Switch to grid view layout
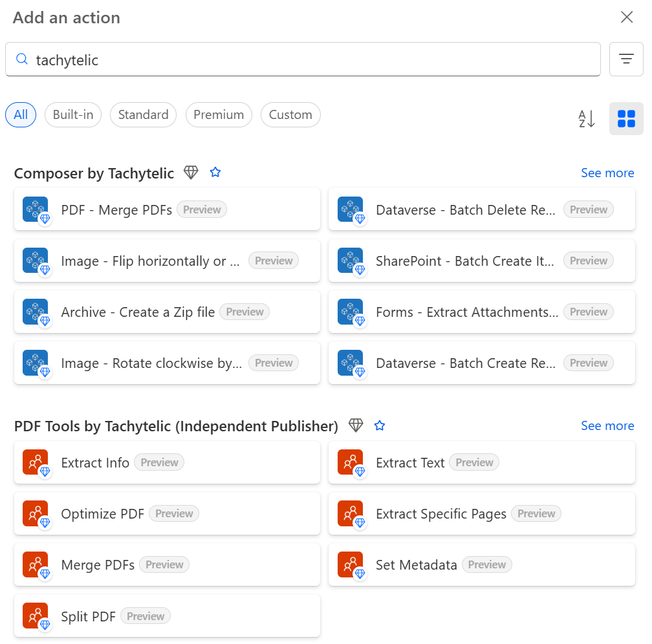Screen dimensions: 652x644 click(626, 118)
